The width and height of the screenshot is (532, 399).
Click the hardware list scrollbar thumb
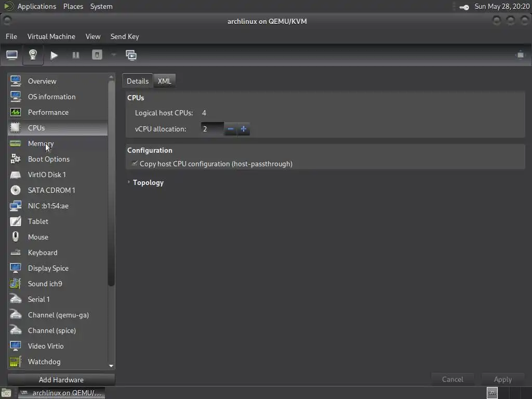click(x=111, y=183)
